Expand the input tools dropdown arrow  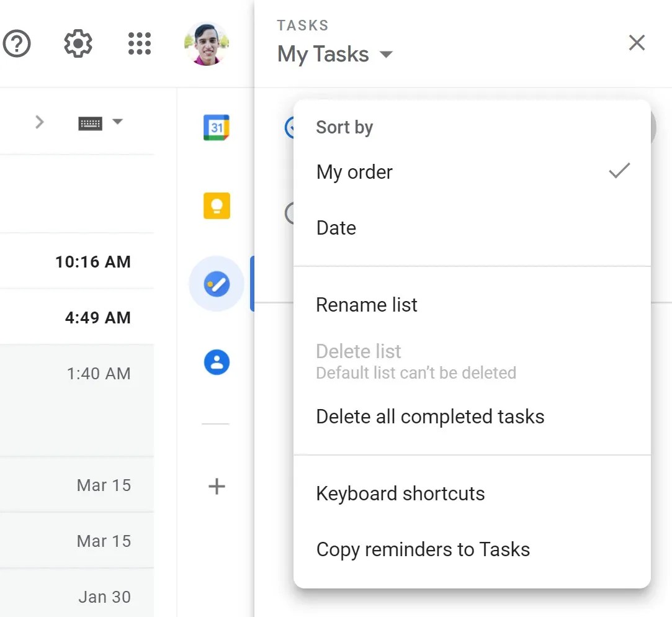click(x=118, y=122)
